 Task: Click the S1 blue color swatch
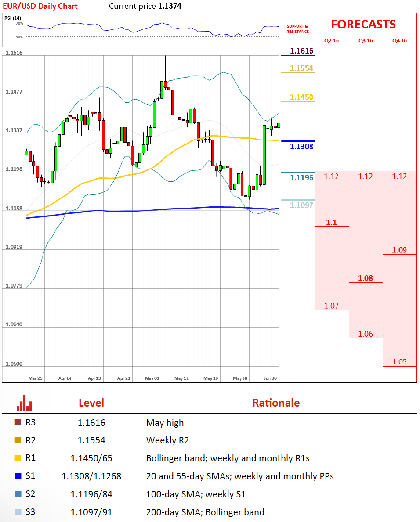click(x=18, y=476)
